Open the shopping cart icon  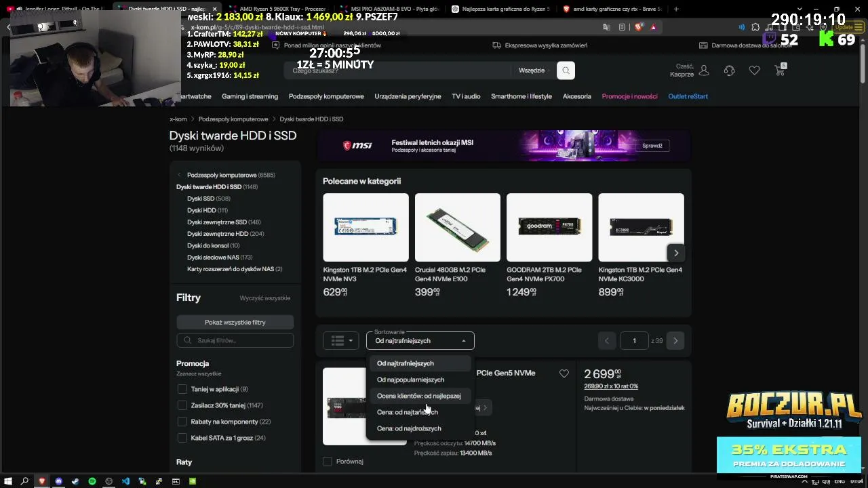pyautogui.click(x=780, y=70)
